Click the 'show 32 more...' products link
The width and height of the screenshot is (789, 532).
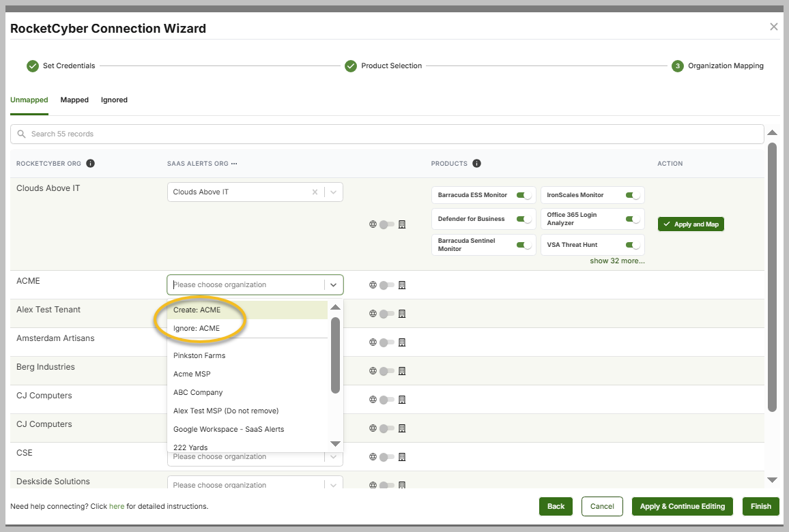pyautogui.click(x=618, y=261)
